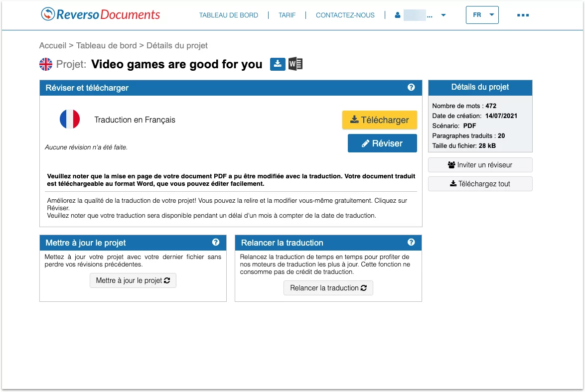
Task: Click the Nombre de mots : 472 entry
Action: [x=464, y=106]
